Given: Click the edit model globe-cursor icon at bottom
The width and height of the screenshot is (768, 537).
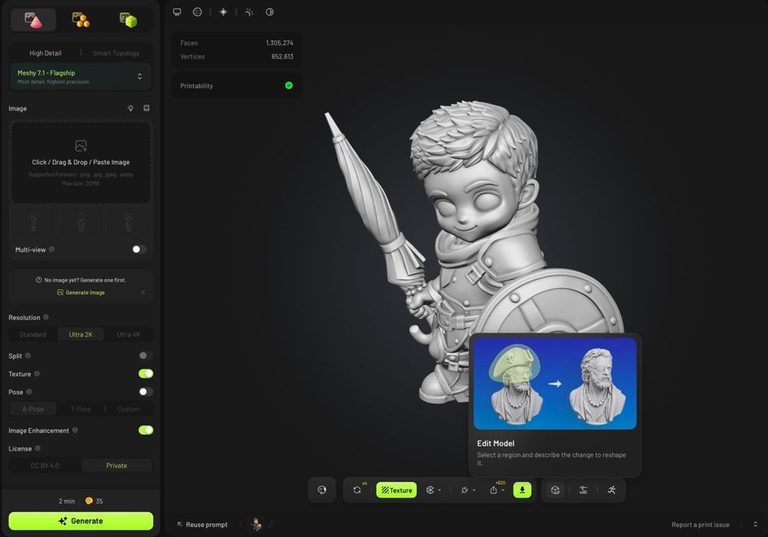Looking at the screenshot, I should pos(322,490).
